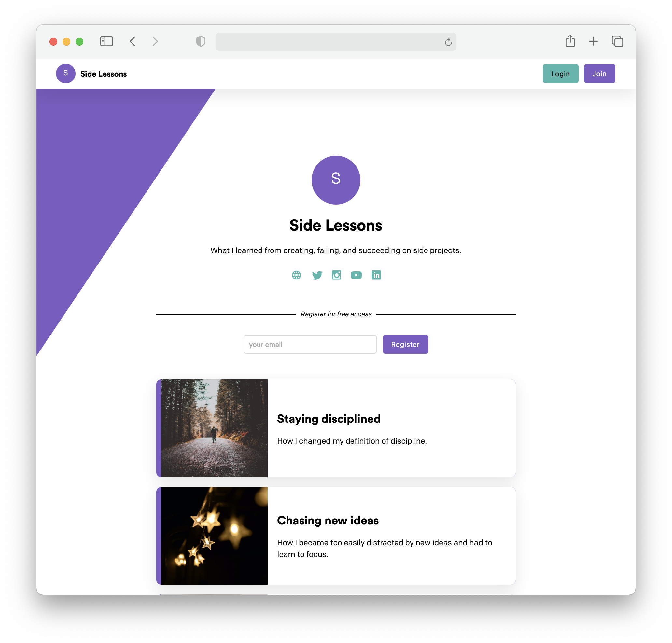Open the YouTube channel icon
The height and width of the screenshot is (643, 672).
(x=356, y=275)
